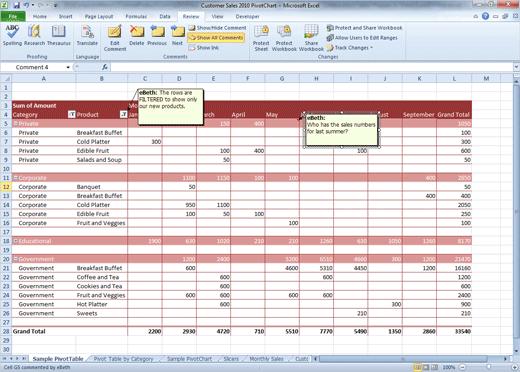Open the Product filter dropdown
The image size is (520, 372).
(x=123, y=115)
